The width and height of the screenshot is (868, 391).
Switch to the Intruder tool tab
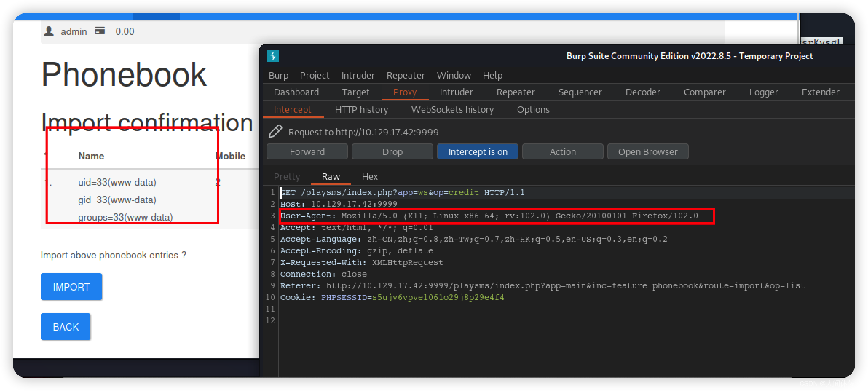(x=456, y=92)
